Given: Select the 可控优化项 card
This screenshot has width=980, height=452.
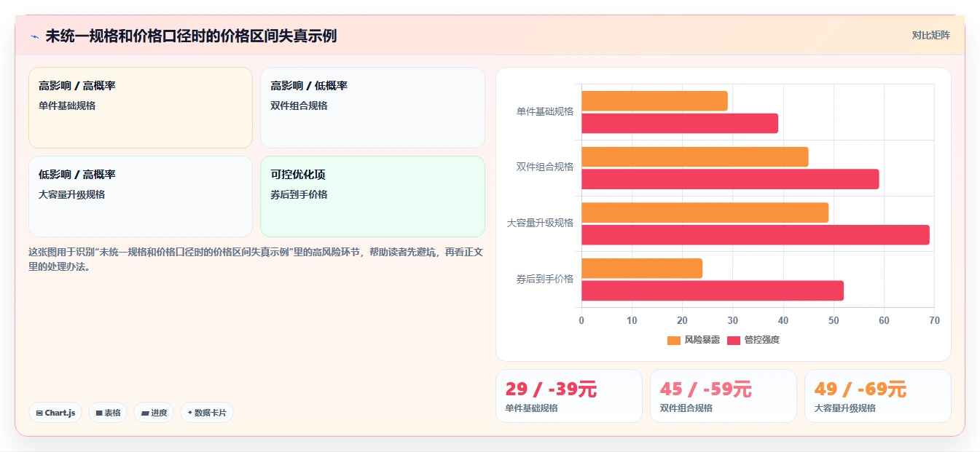Looking at the screenshot, I should (372, 197).
